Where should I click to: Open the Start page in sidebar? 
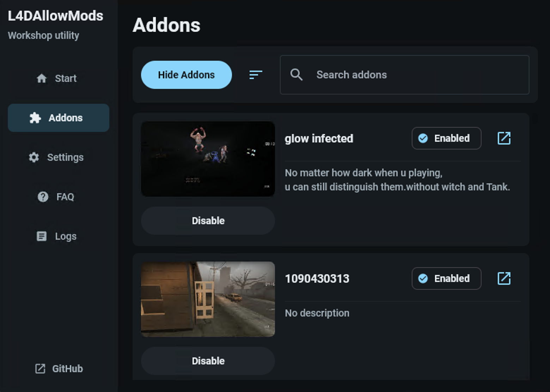coord(58,78)
